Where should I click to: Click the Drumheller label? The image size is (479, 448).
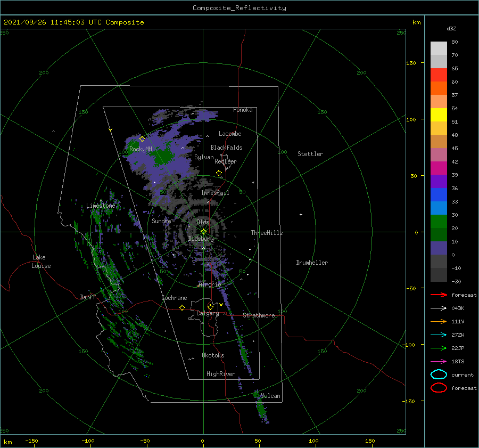pyautogui.click(x=312, y=263)
